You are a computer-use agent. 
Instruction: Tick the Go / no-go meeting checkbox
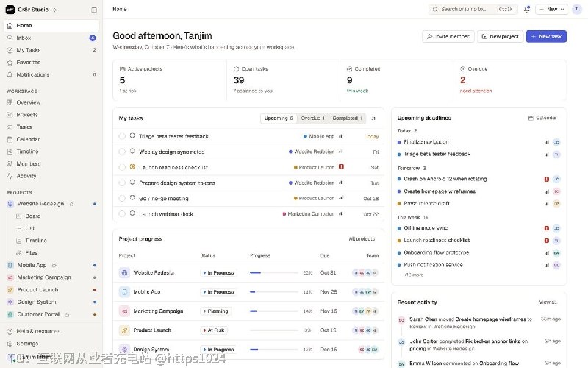coord(122,198)
